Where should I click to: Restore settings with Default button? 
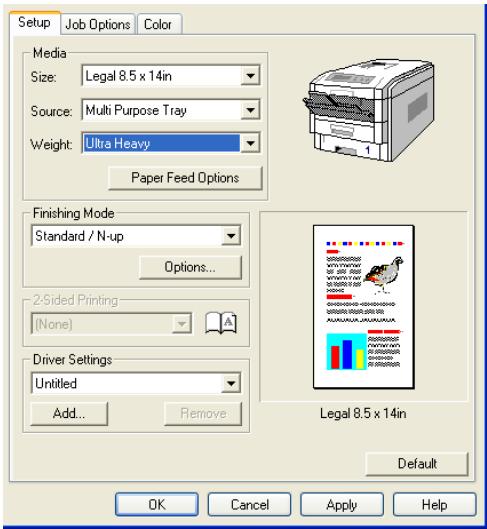417,464
